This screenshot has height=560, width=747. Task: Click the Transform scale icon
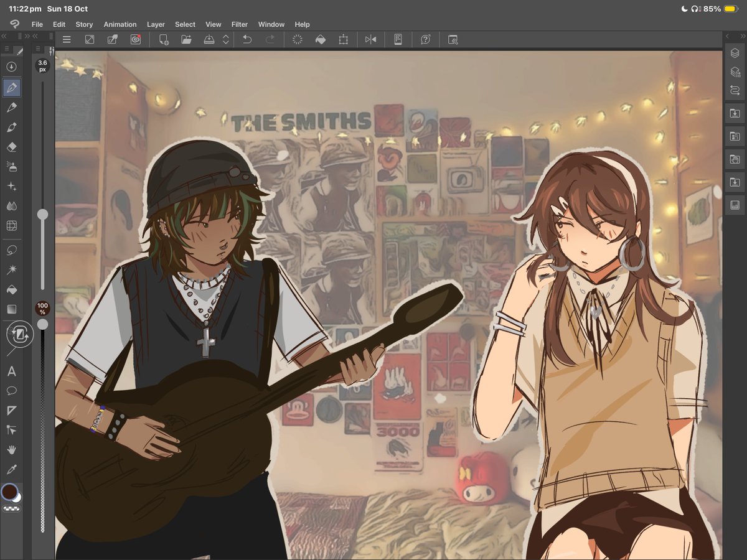[x=343, y=39]
